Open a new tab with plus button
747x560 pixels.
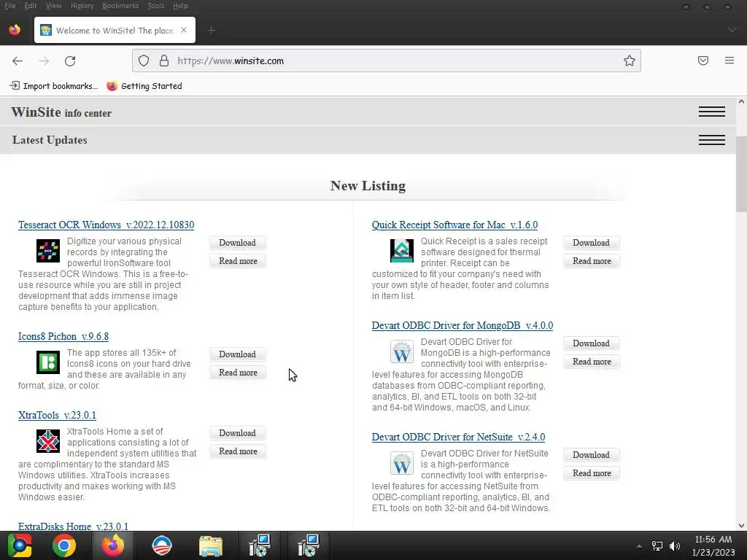click(x=212, y=31)
